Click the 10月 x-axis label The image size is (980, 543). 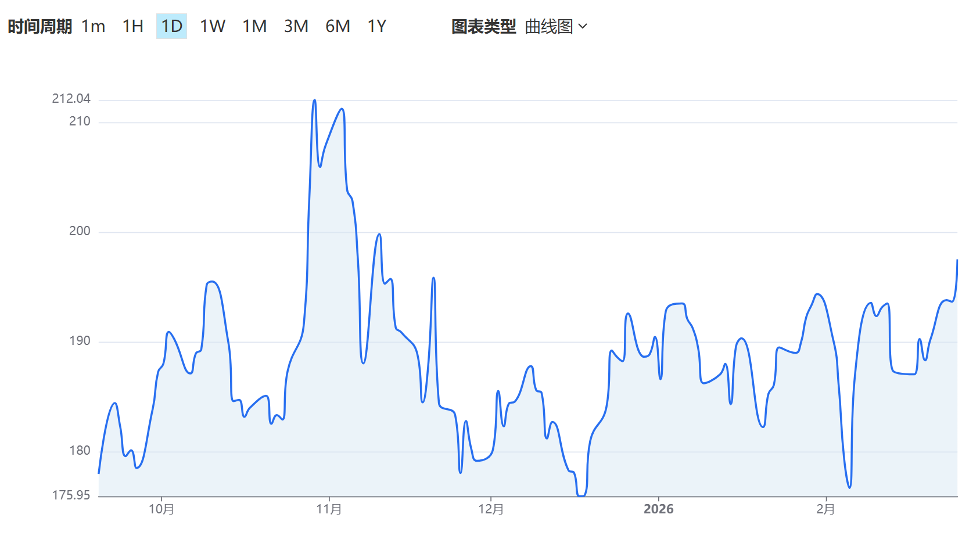(161, 509)
